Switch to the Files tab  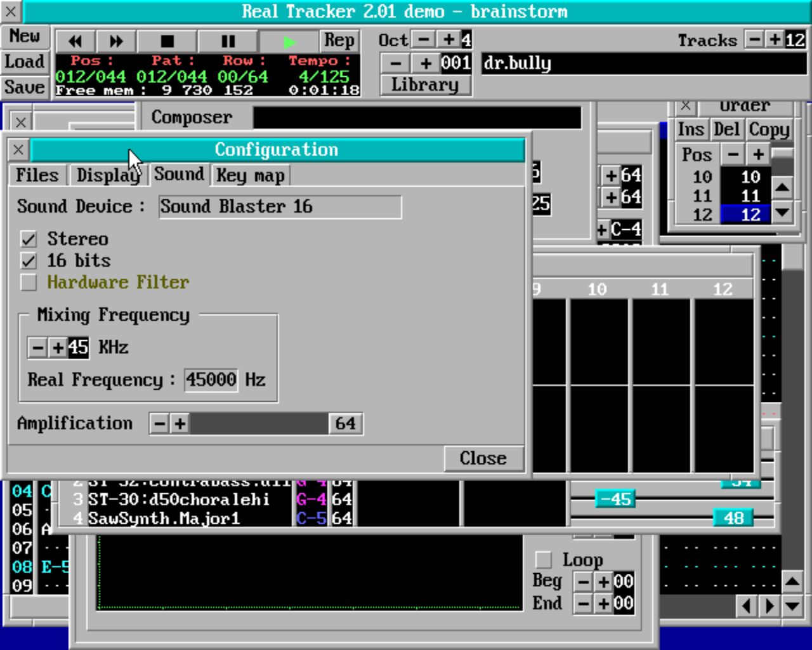(x=37, y=175)
